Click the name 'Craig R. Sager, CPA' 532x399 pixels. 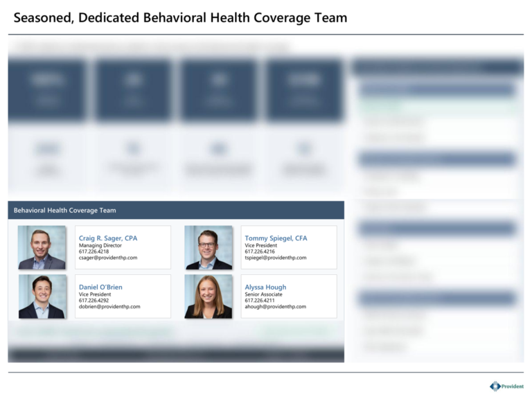coord(108,238)
